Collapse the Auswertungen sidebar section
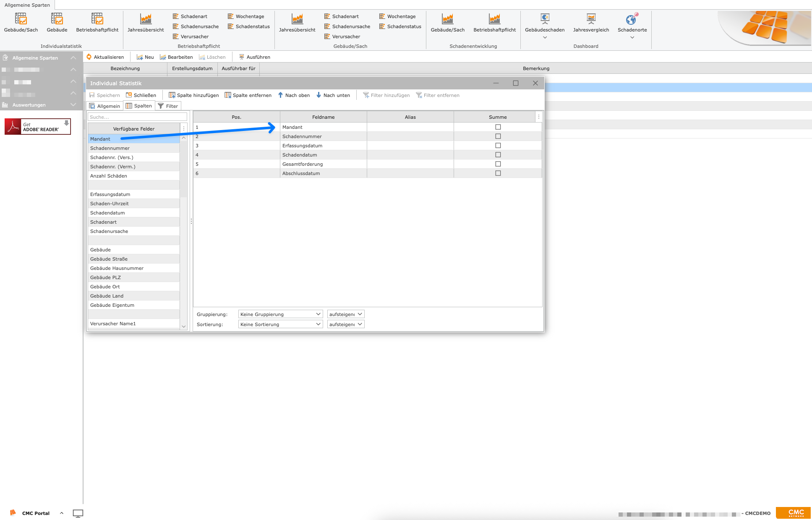Screen dimensions: 812x520 pos(73,105)
